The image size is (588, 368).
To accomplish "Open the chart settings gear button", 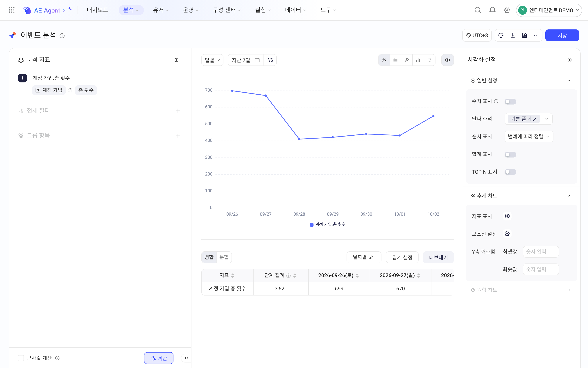I will tap(448, 60).
